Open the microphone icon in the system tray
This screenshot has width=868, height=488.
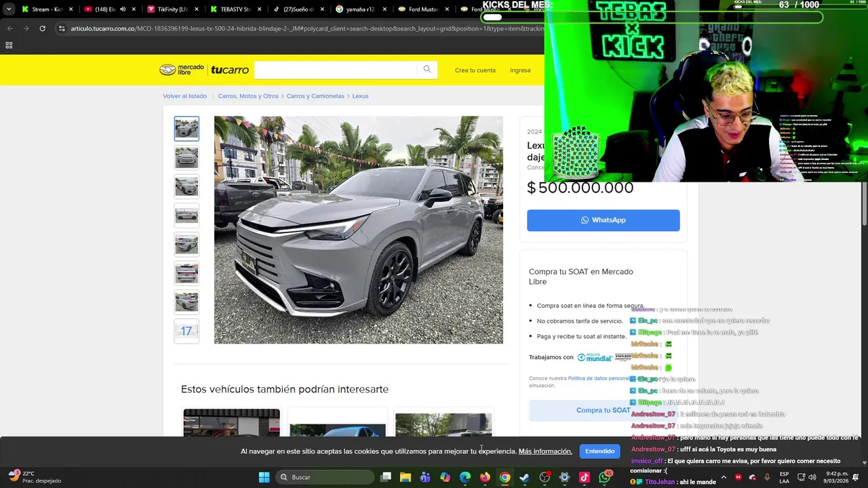pyautogui.click(x=767, y=477)
